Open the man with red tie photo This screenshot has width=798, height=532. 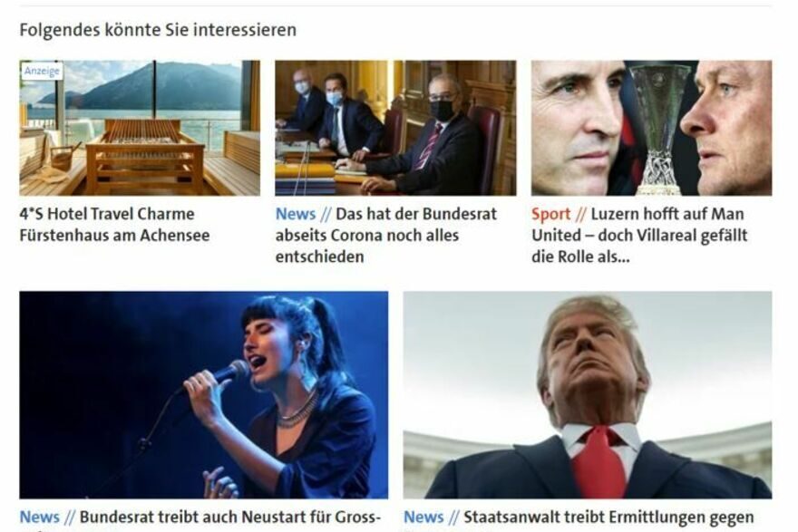click(x=588, y=394)
